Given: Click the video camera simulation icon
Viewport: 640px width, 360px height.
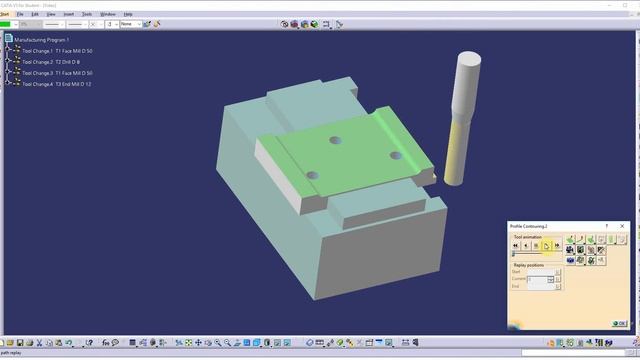Looking at the screenshot, I should point(570,250).
